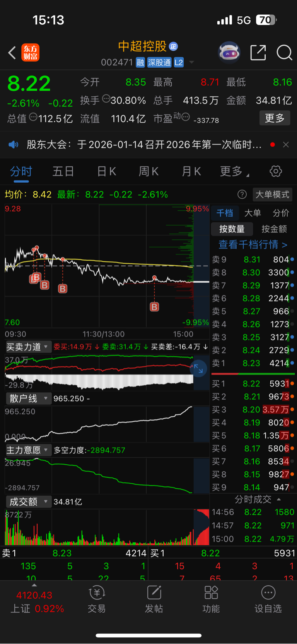
Task: Tap the 买9 8.14 947 row
Action: tap(253, 488)
